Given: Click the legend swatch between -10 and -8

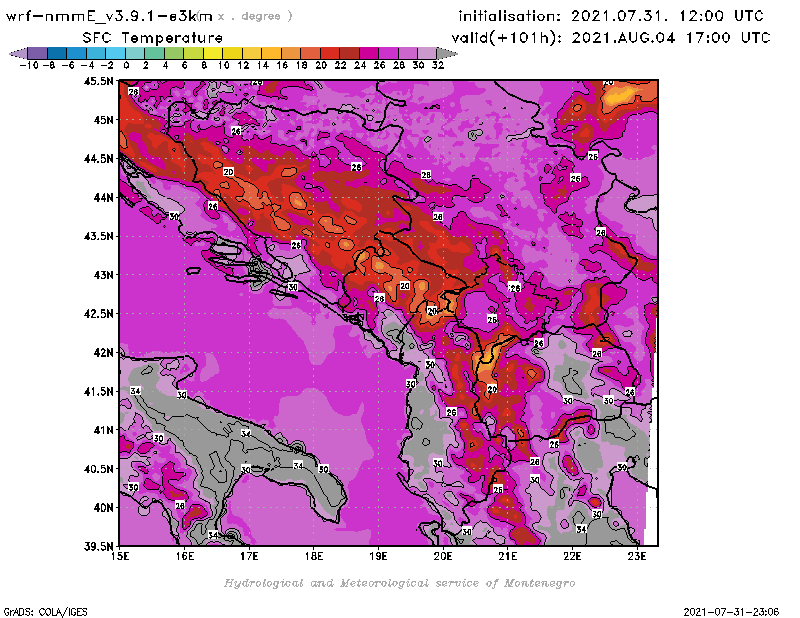Looking at the screenshot, I should coord(38,53).
